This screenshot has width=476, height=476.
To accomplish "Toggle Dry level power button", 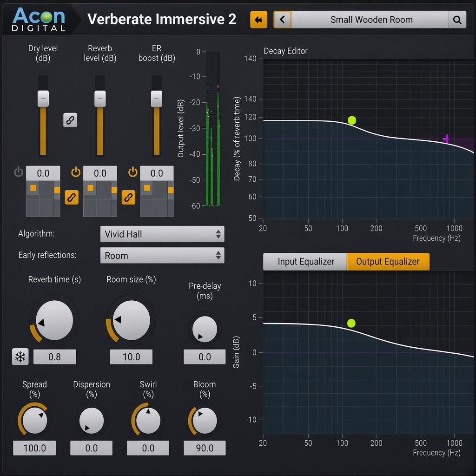I will click(19, 172).
